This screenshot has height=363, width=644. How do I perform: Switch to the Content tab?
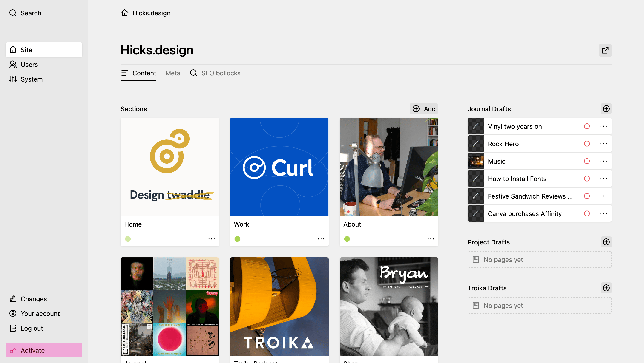(138, 73)
